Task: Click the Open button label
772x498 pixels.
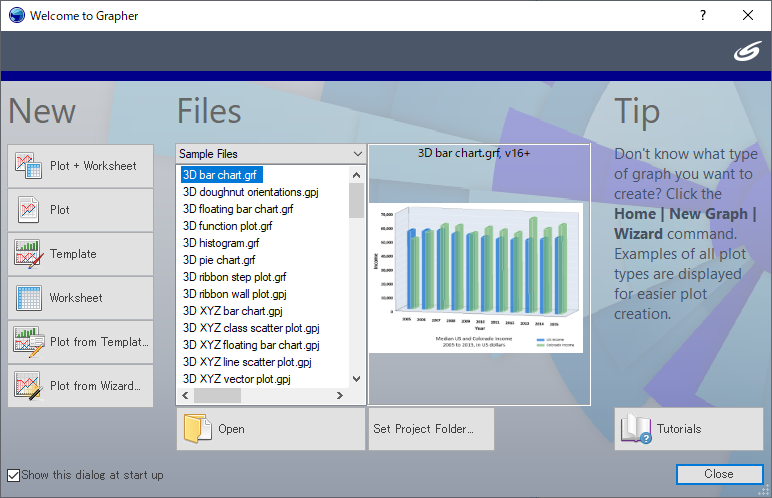Action: (231, 429)
